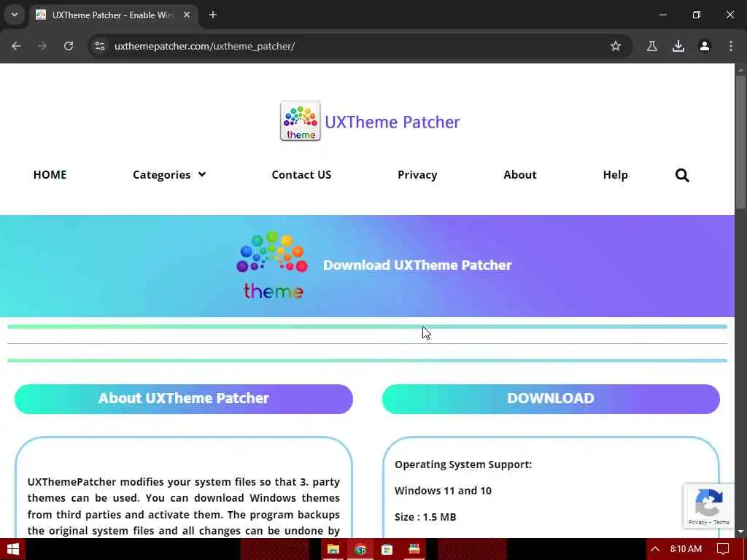Open the Help menu item

(616, 175)
